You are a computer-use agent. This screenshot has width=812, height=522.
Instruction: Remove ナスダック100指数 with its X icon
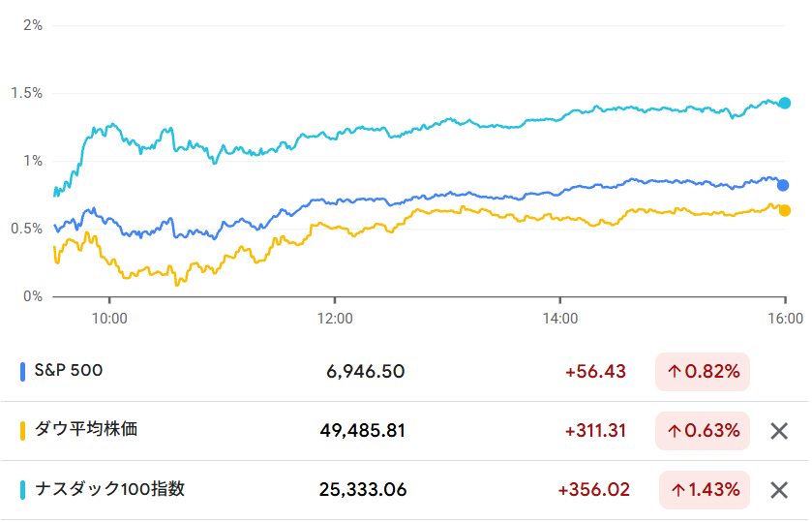[779, 490]
